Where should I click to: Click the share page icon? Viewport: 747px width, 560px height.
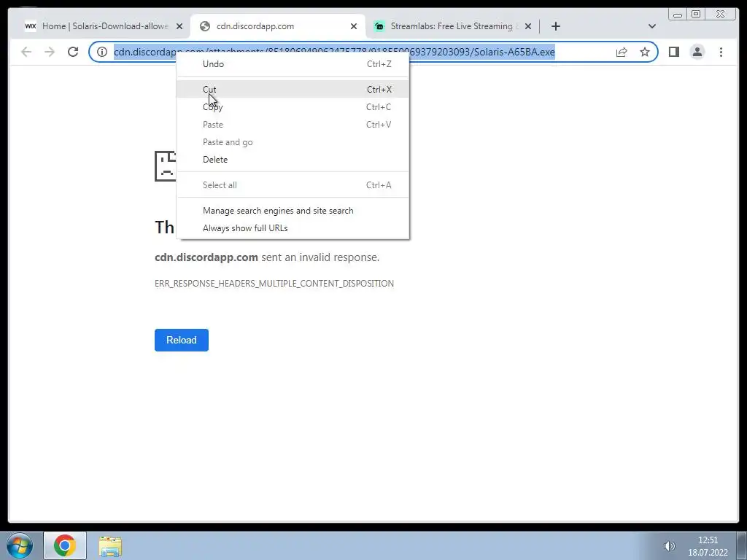[x=622, y=52]
